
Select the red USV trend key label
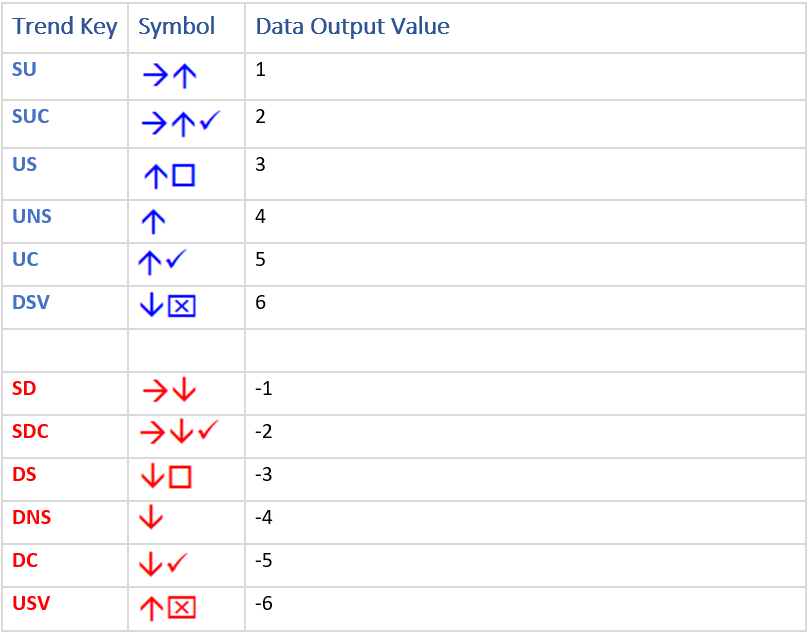pyautogui.click(x=31, y=603)
